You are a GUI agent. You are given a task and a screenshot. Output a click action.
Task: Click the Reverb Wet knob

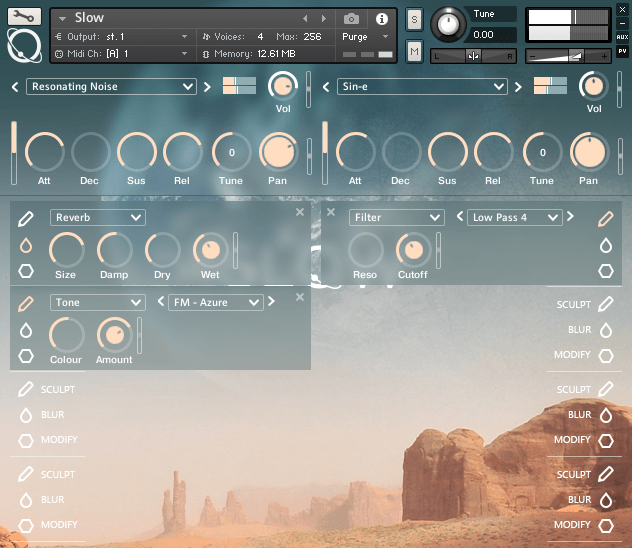210,250
